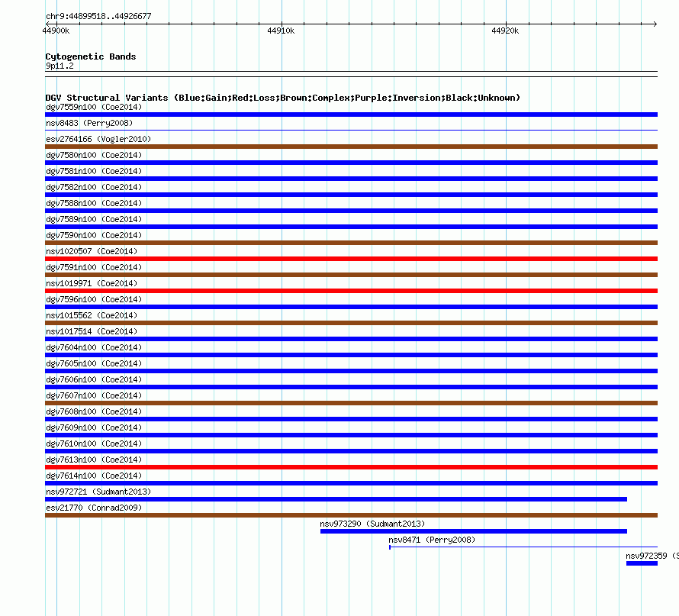Select the nsv8483 (Perry2008) label
This screenshot has height=616, width=679.
coord(89,123)
